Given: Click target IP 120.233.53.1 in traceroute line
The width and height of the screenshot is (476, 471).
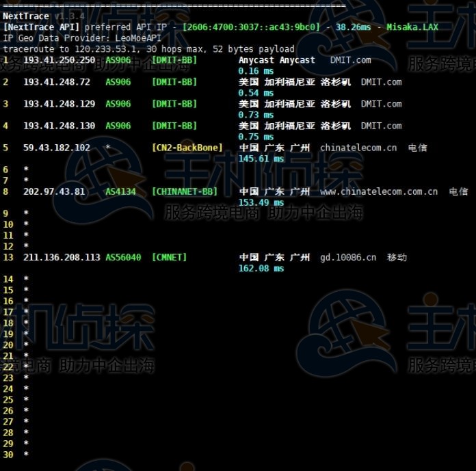Looking at the screenshot, I should (107, 49).
